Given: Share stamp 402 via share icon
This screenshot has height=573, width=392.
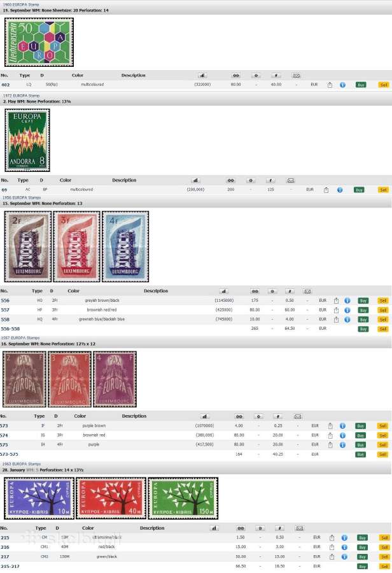Looking at the screenshot, I should pos(330,85).
